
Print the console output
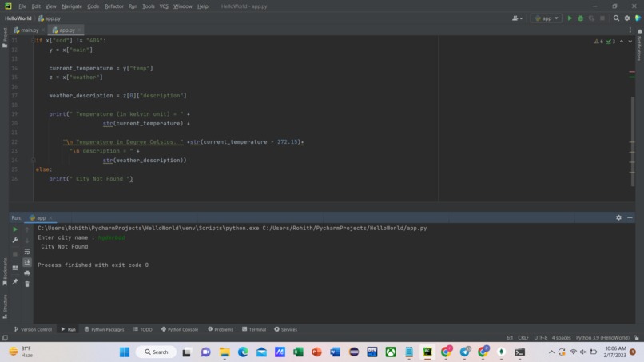27,273
